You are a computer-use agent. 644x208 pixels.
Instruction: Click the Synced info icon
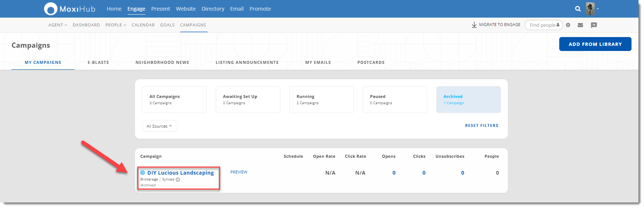(178, 180)
